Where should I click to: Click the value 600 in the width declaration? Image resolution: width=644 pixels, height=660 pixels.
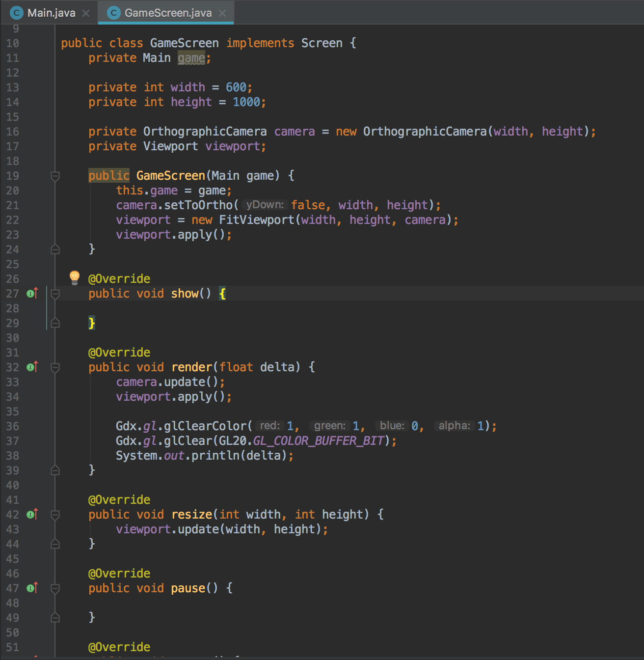point(236,87)
